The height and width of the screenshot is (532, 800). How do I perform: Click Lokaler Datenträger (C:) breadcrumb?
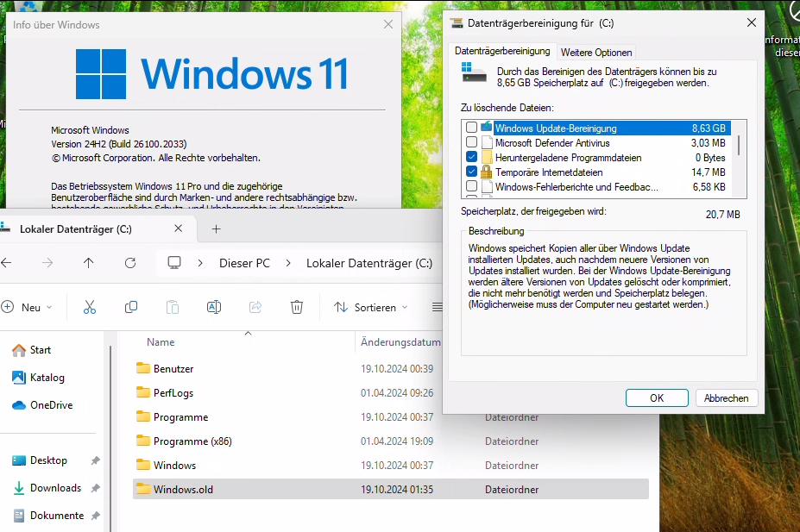(369, 264)
